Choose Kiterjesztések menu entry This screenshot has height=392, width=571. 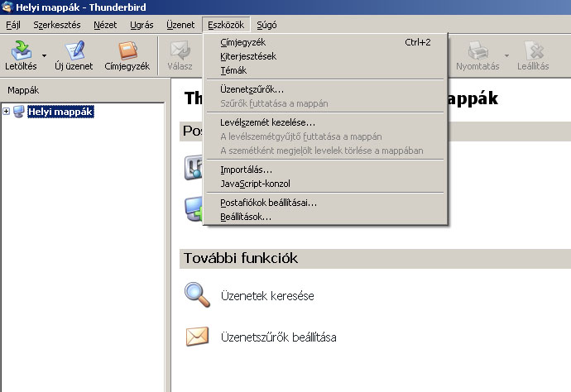click(325, 56)
